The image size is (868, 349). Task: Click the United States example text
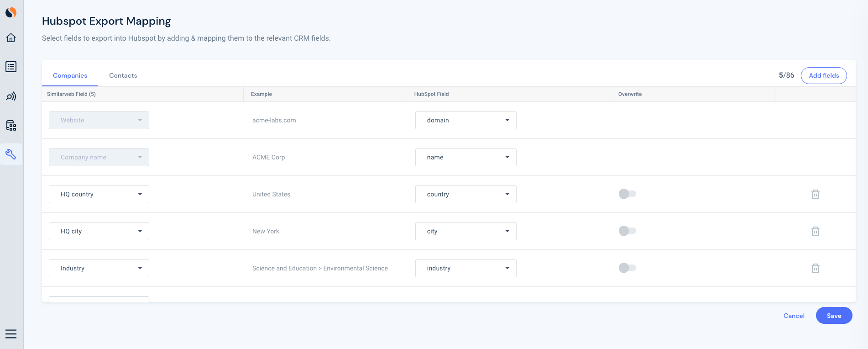click(x=272, y=194)
